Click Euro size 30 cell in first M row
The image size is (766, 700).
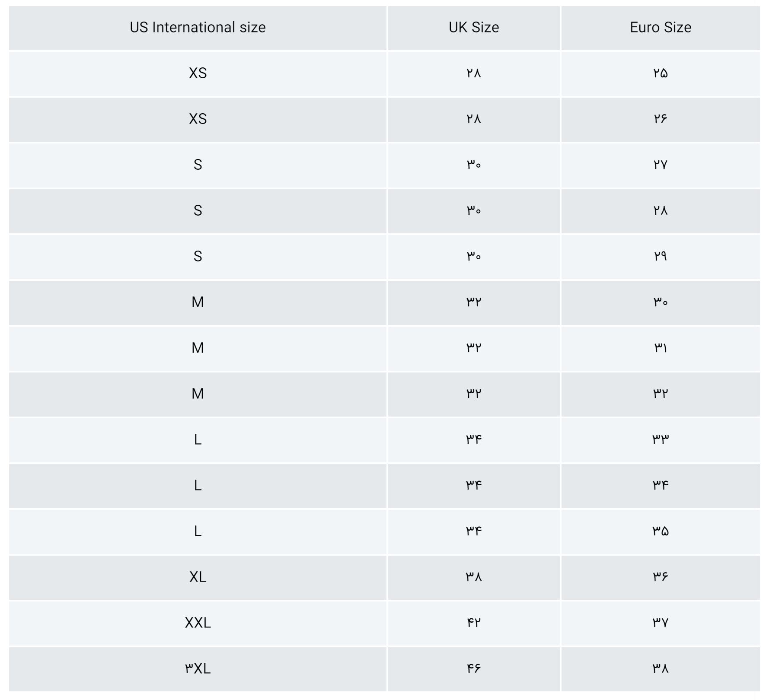(x=661, y=302)
